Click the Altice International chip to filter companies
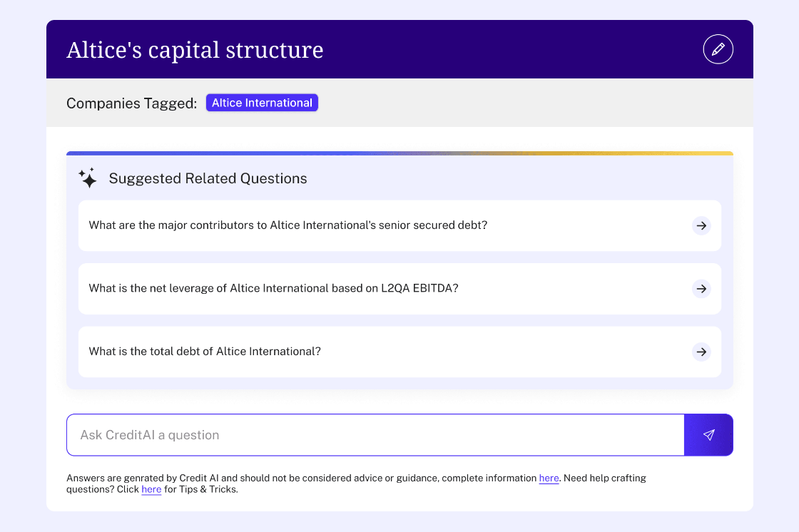 pos(262,102)
